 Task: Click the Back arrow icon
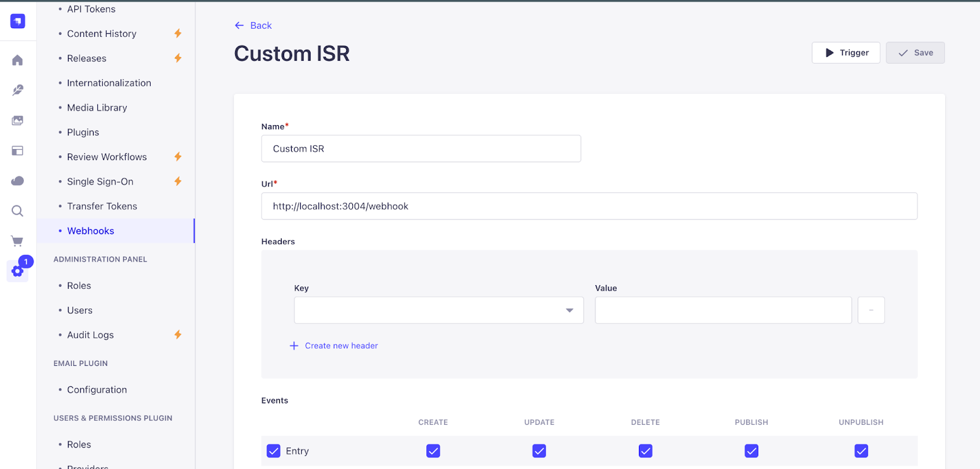(x=239, y=25)
